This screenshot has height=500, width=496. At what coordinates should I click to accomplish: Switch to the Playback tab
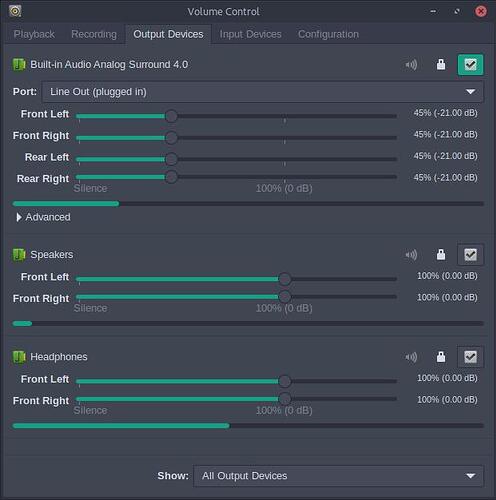34,34
